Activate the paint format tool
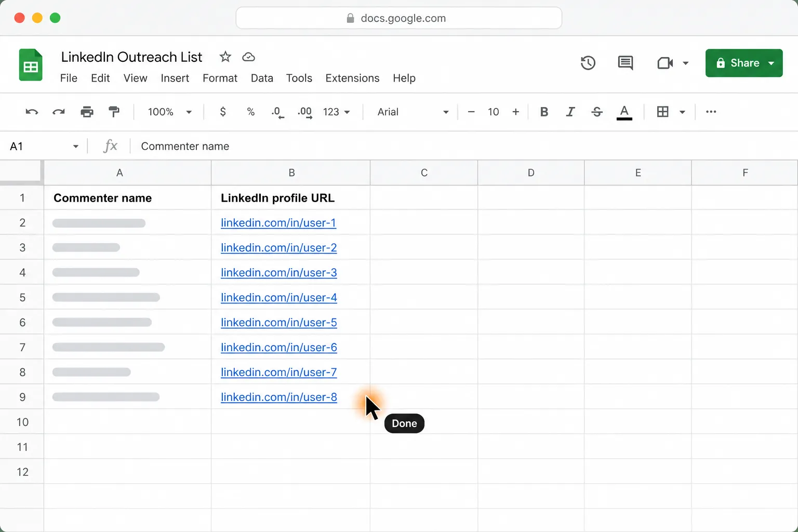Screen dimensions: 798x532 [114, 112]
